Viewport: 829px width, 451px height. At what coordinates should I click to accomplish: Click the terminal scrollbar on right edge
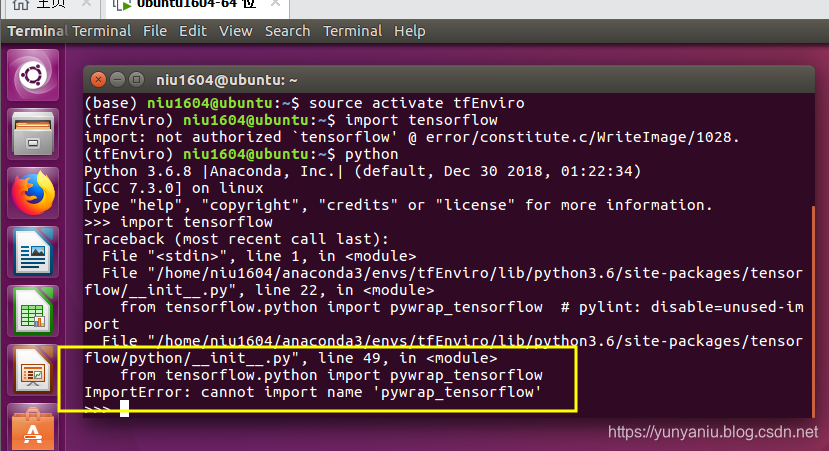(813, 311)
